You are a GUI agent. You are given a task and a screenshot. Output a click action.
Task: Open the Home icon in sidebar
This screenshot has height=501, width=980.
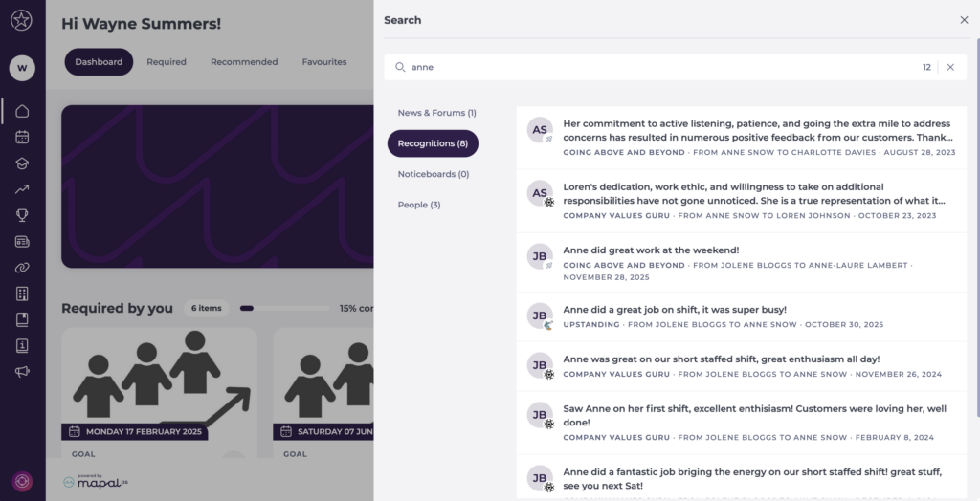pos(22,111)
